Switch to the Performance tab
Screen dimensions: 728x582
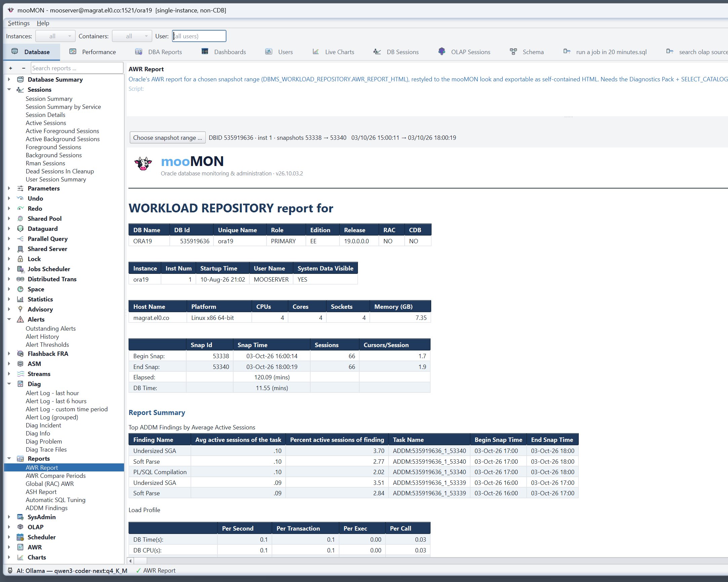(92, 52)
